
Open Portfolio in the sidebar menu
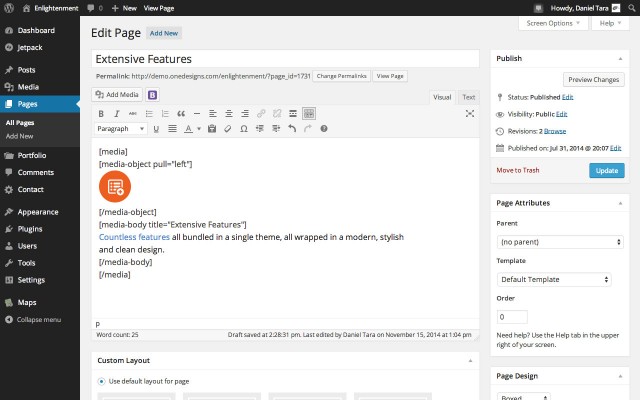pos(32,155)
